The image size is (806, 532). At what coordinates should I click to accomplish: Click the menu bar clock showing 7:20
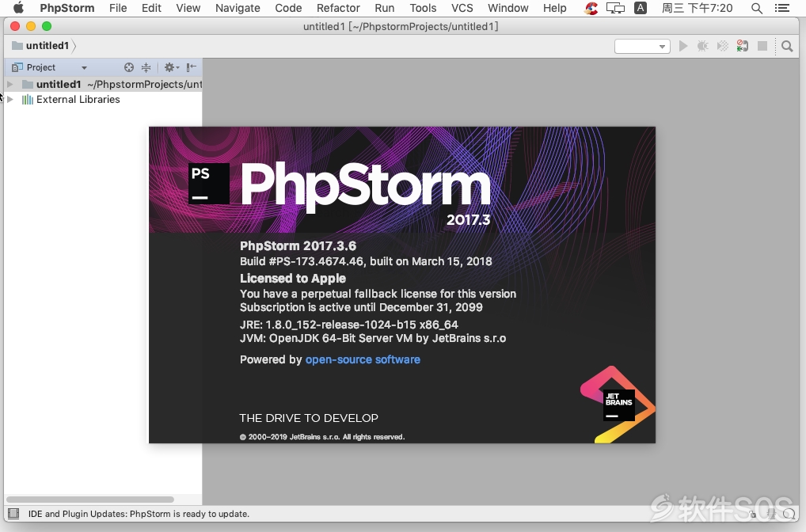coord(697,8)
